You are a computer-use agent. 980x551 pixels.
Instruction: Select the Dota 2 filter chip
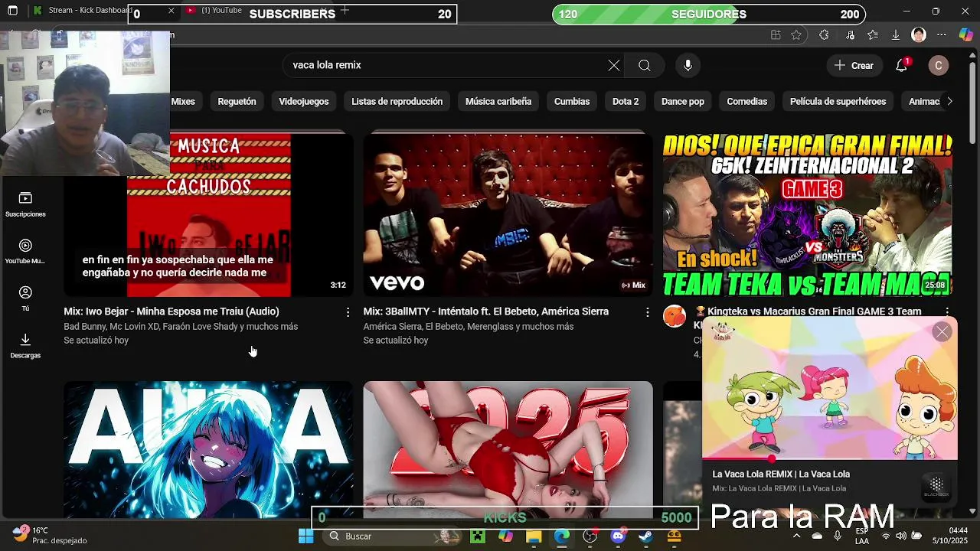pyautogui.click(x=626, y=102)
